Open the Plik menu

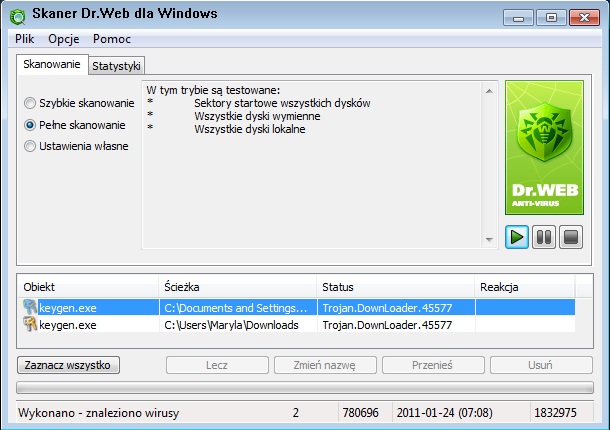[x=25, y=39]
